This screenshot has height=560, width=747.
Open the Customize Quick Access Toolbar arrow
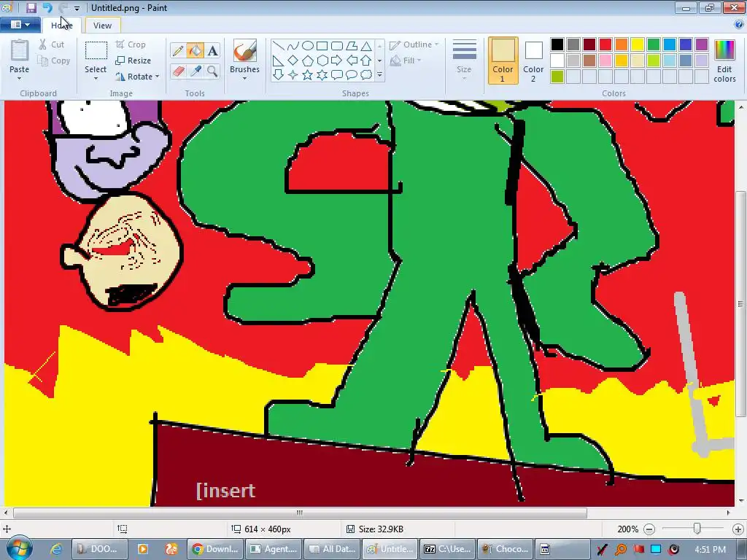[77, 8]
